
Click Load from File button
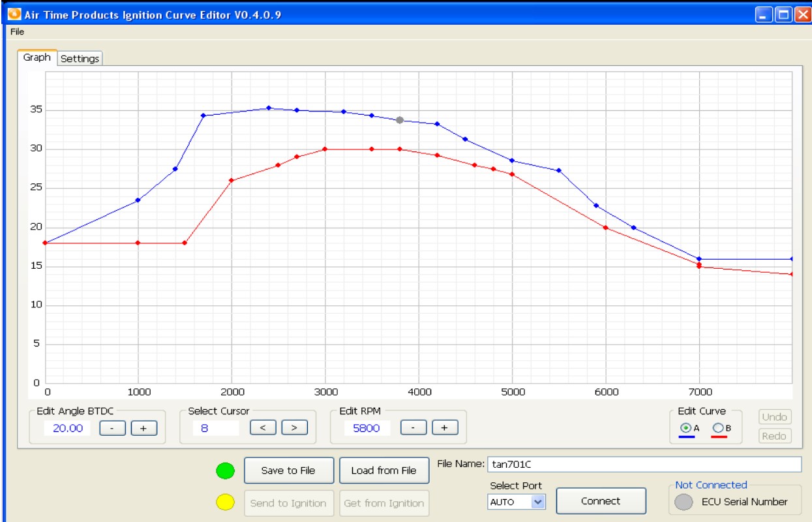point(384,470)
